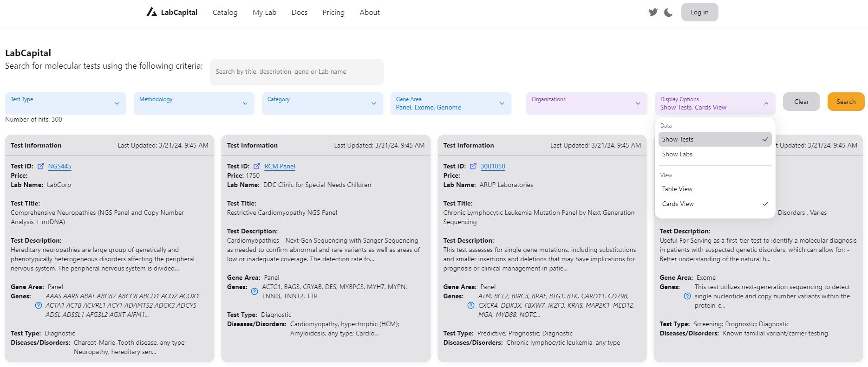Switch to Table View

click(715, 189)
